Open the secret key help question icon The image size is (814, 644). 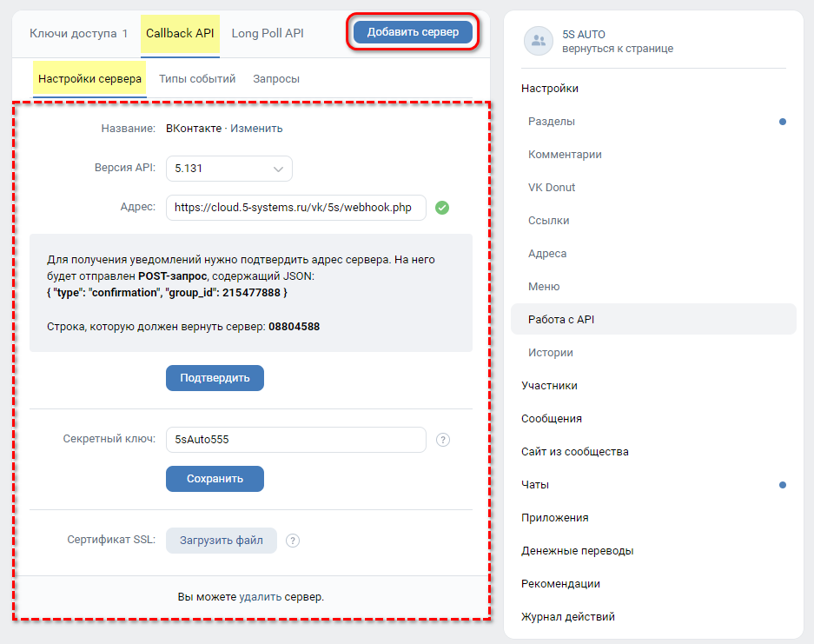tap(442, 440)
